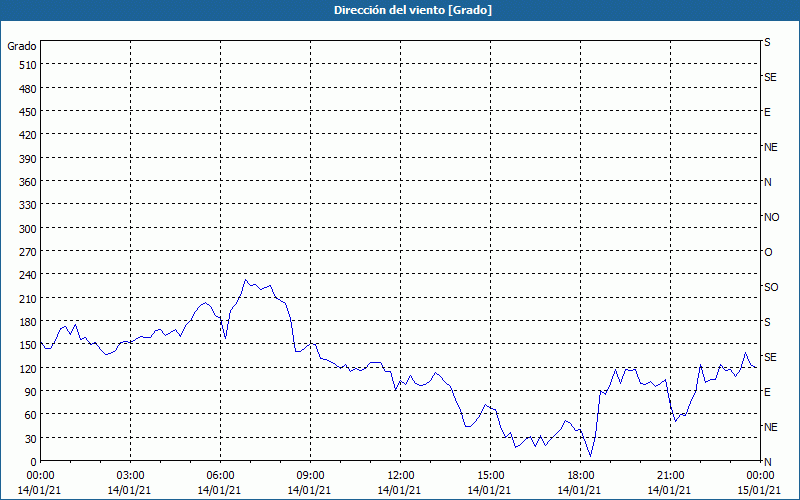Viewport: 800px width, 500px height.
Task: Click the 60 y-axis tick label
Action: tap(31, 415)
